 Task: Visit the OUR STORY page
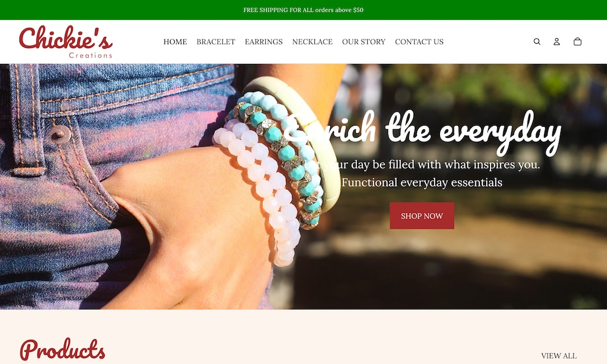click(x=364, y=42)
